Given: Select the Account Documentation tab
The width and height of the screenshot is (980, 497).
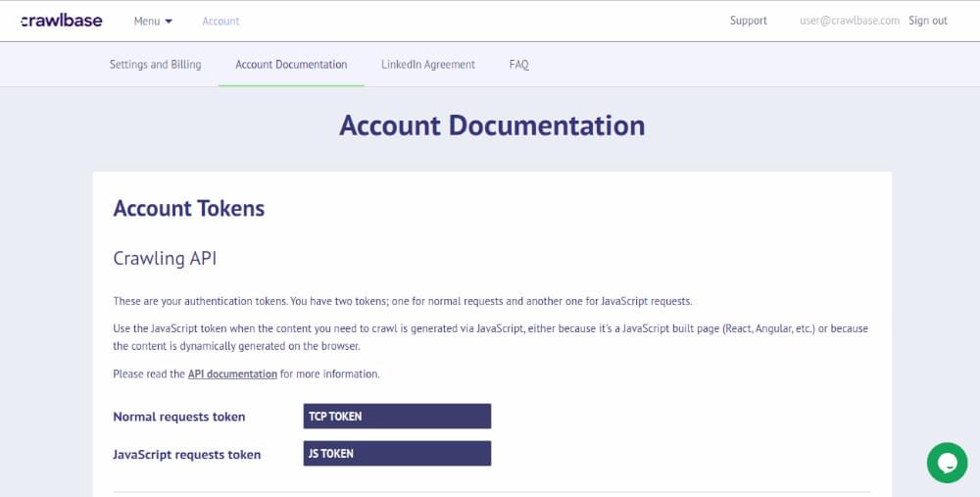Looking at the screenshot, I should tap(291, 65).
